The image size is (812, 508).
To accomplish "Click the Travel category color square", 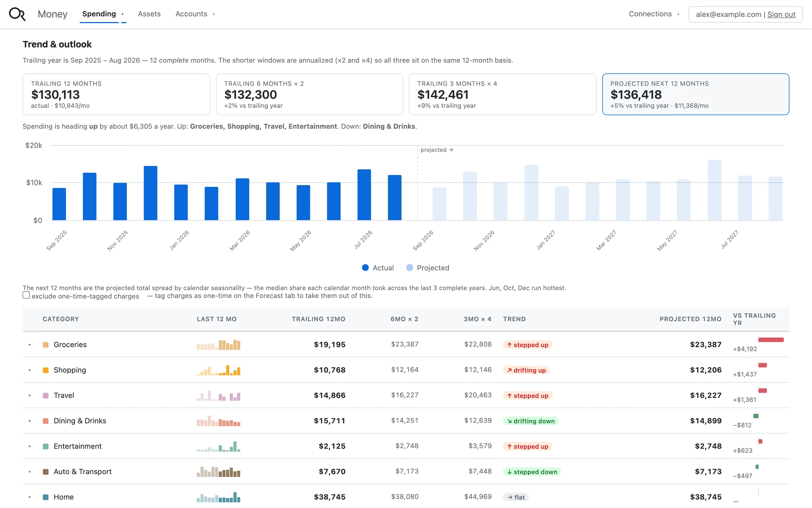I will pyautogui.click(x=46, y=395).
